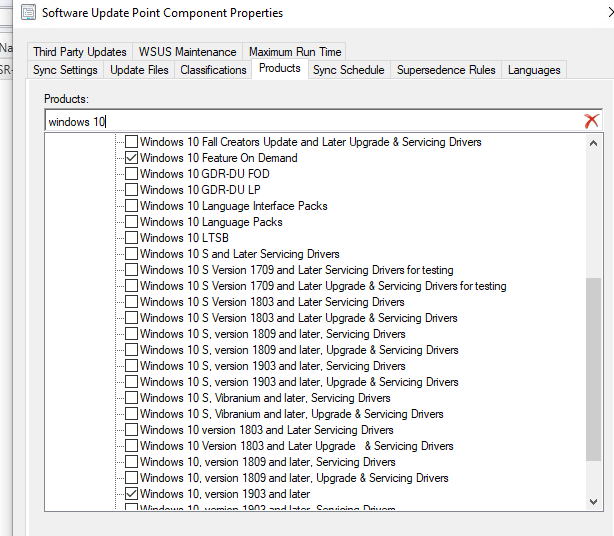Open the Maximum Run Time tab
The width and height of the screenshot is (614, 536).
[x=295, y=52]
